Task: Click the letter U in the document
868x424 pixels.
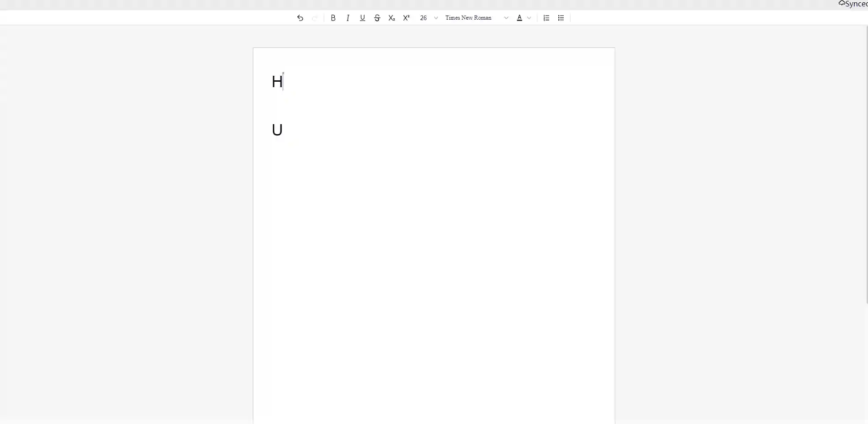Action: [277, 130]
